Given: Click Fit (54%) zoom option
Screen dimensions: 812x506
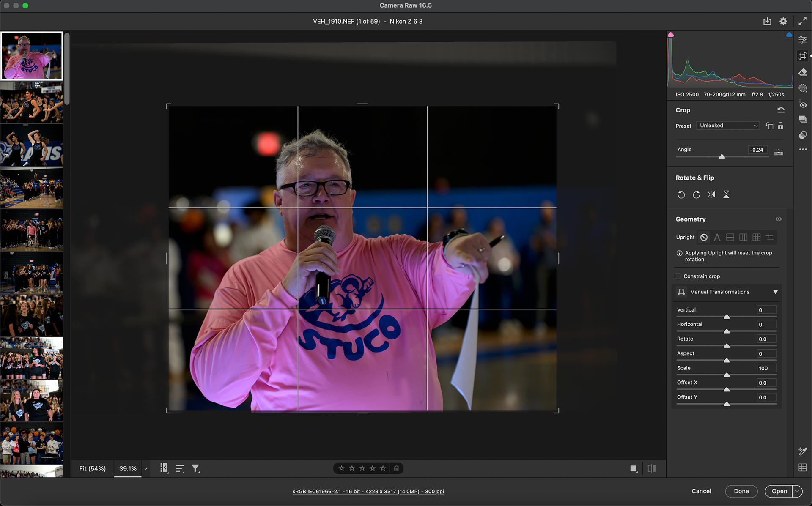Looking at the screenshot, I should tap(93, 469).
